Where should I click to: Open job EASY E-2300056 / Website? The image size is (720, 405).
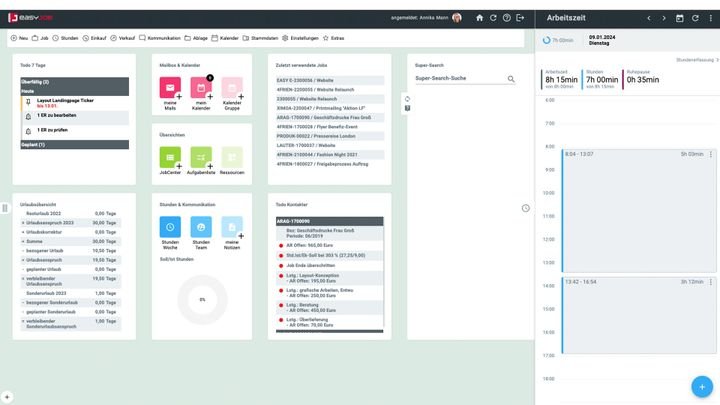coord(330,80)
